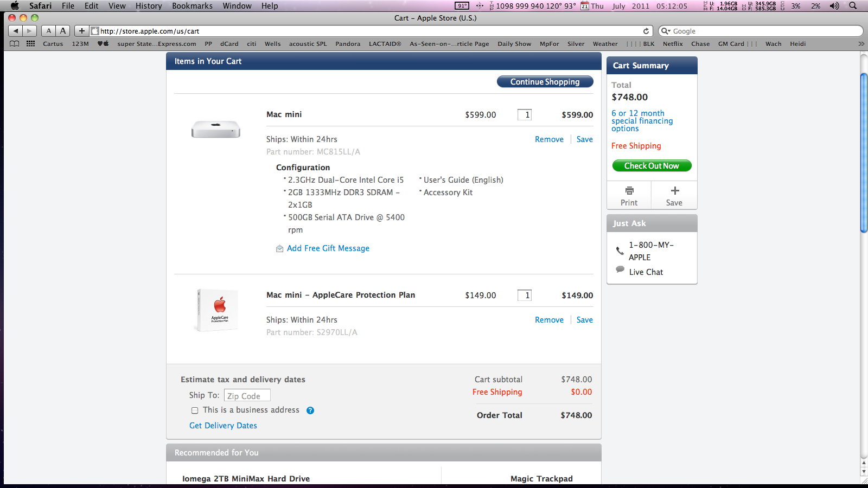Open the Chase bookmark
The height and width of the screenshot is (488, 868).
click(x=700, y=44)
